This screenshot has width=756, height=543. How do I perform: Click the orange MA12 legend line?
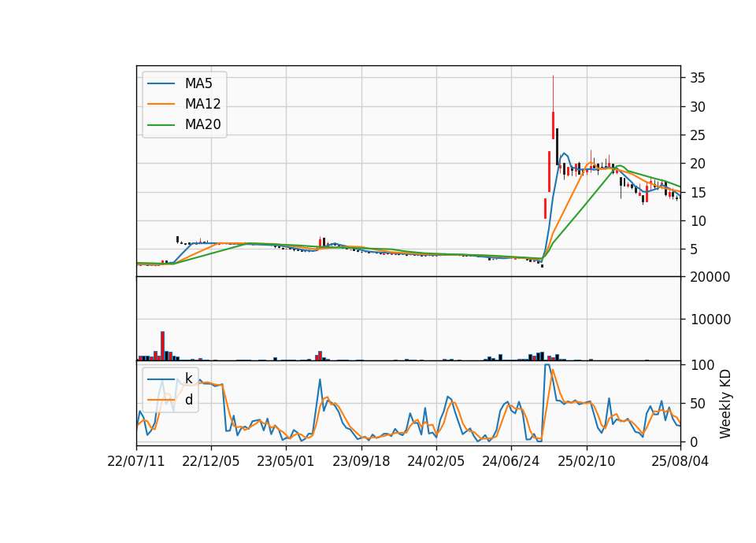tap(161, 104)
